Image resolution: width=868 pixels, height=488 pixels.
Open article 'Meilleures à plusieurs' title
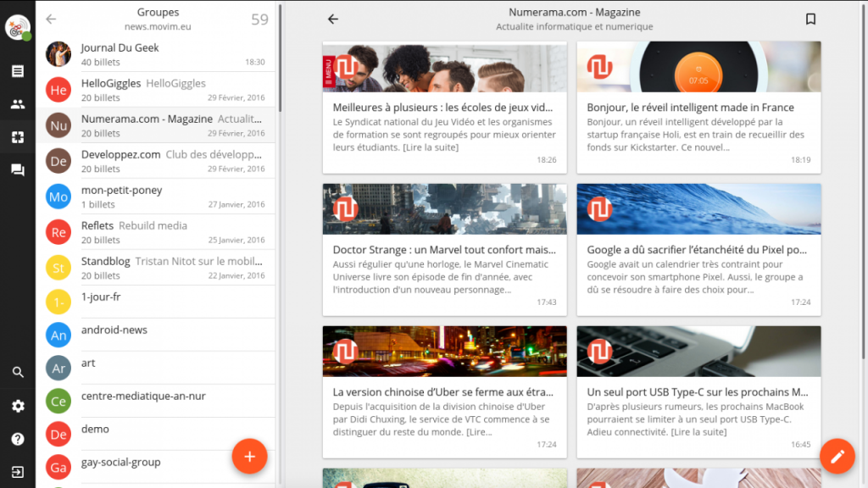[442, 108]
